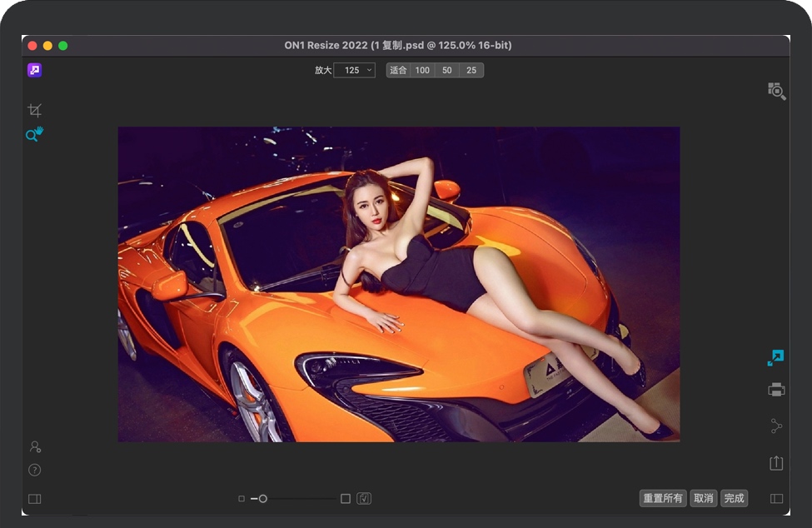Screen dimensions: 812x528
Task: Set zoom to 25 preset
Action: 471,71
